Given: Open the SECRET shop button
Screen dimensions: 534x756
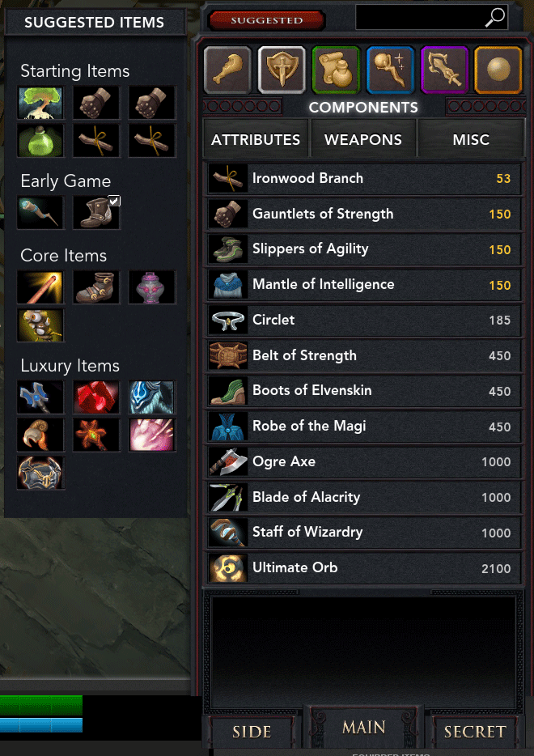Looking at the screenshot, I should click(x=475, y=732).
